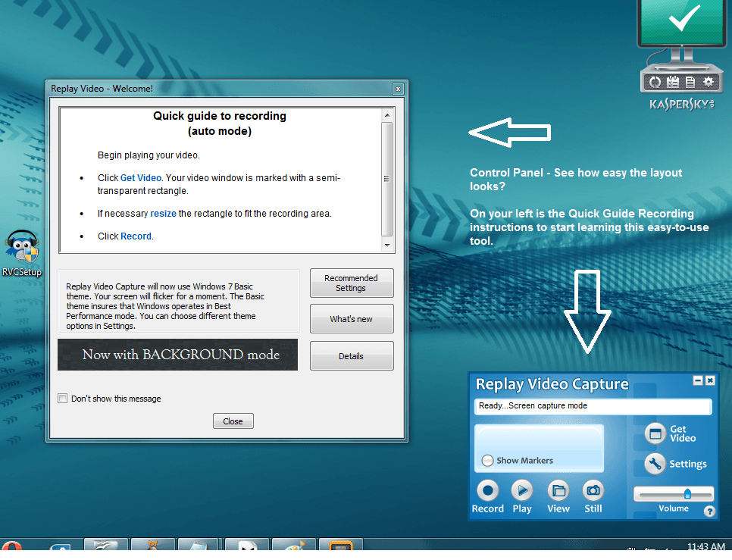Click the Kaspersky update arrows icon
Screen dimensions: 732x560
[x=655, y=83]
